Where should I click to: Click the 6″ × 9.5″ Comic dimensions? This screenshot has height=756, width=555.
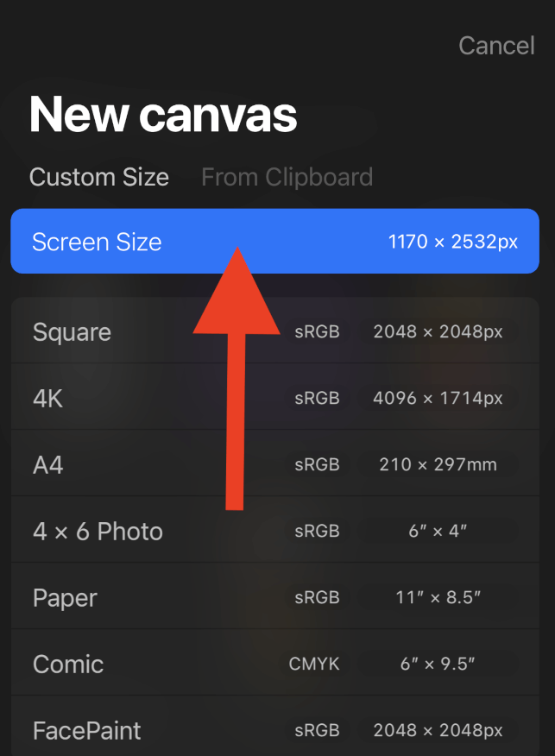tap(438, 664)
